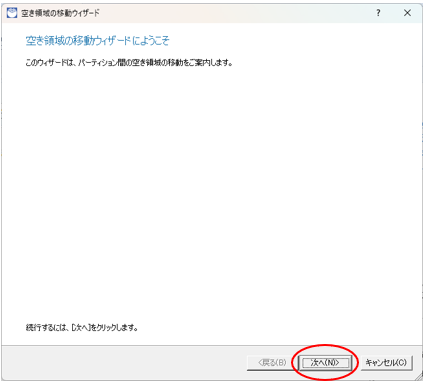The image size is (426, 387).
Task: Open help with the ? button
Action: [378, 13]
